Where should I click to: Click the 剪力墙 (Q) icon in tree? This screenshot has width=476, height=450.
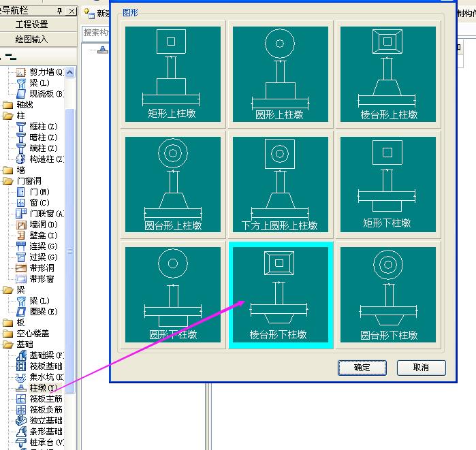(x=20, y=72)
